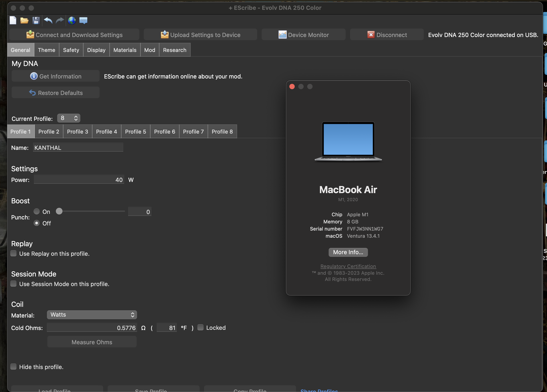Viewport: 547px width, 392px height.
Task: Click the profile Name text field
Action: [78, 147]
